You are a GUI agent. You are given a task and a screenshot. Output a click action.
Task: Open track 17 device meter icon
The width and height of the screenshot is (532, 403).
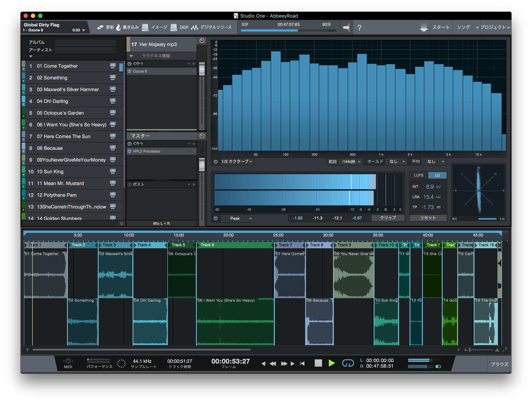click(x=202, y=41)
